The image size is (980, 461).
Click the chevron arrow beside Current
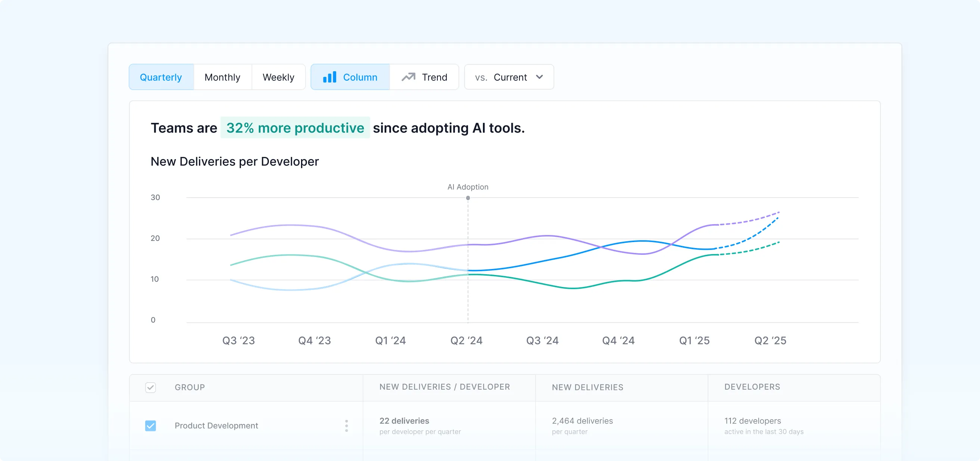coord(539,77)
